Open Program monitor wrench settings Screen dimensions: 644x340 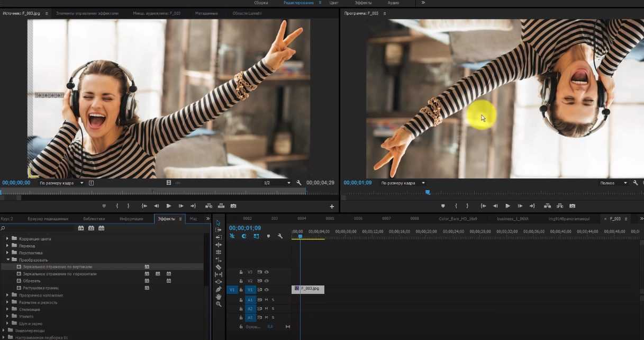(635, 183)
